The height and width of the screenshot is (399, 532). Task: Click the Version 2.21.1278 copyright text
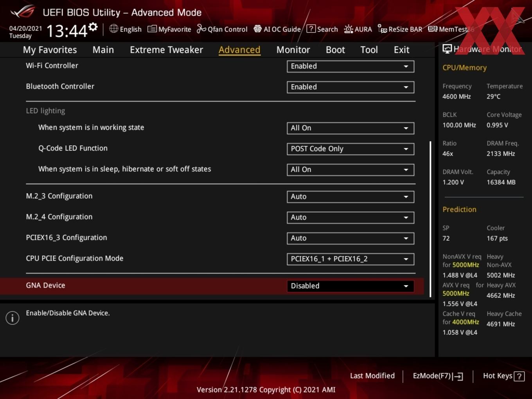click(x=266, y=390)
